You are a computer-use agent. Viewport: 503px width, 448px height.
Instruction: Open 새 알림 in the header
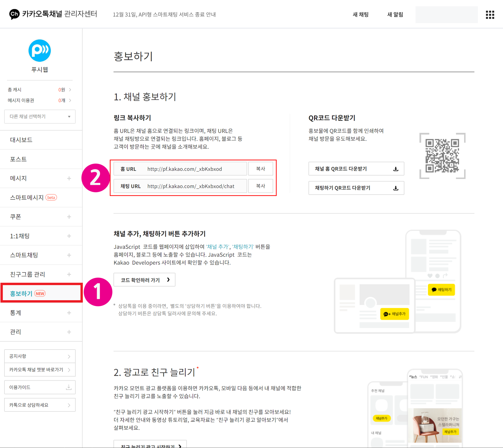(x=395, y=14)
